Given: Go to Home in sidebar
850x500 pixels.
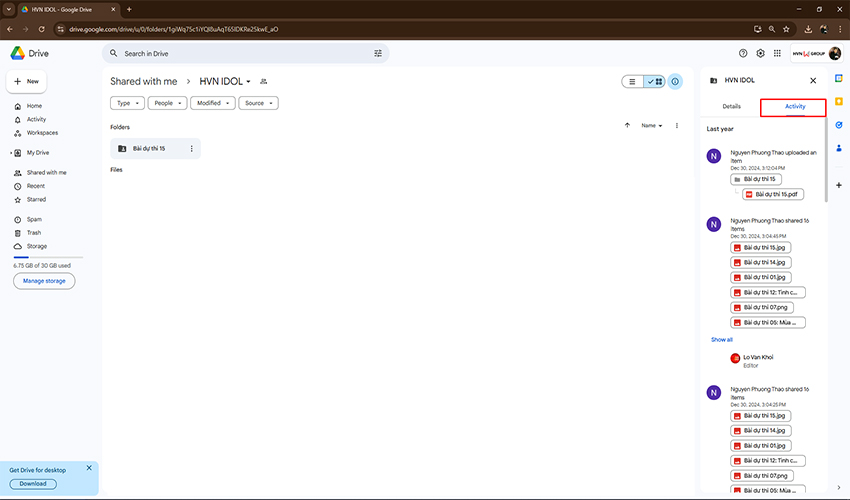Looking at the screenshot, I should (34, 106).
